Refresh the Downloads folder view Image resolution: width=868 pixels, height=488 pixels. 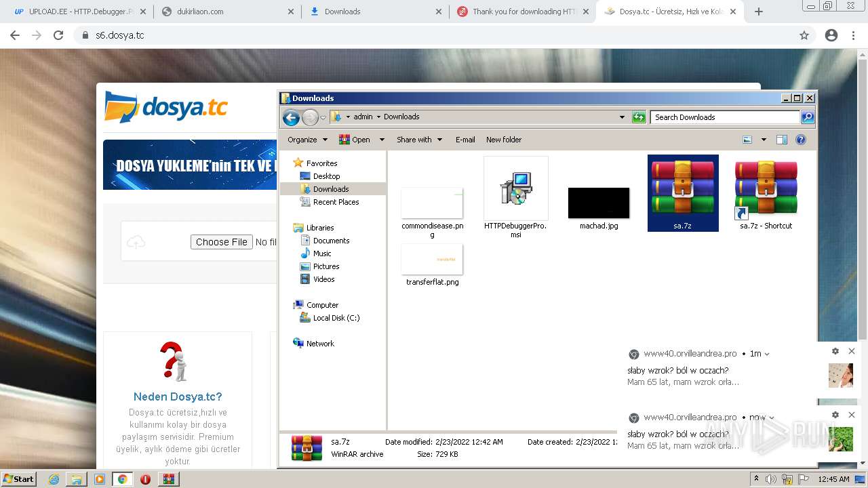(639, 117)
